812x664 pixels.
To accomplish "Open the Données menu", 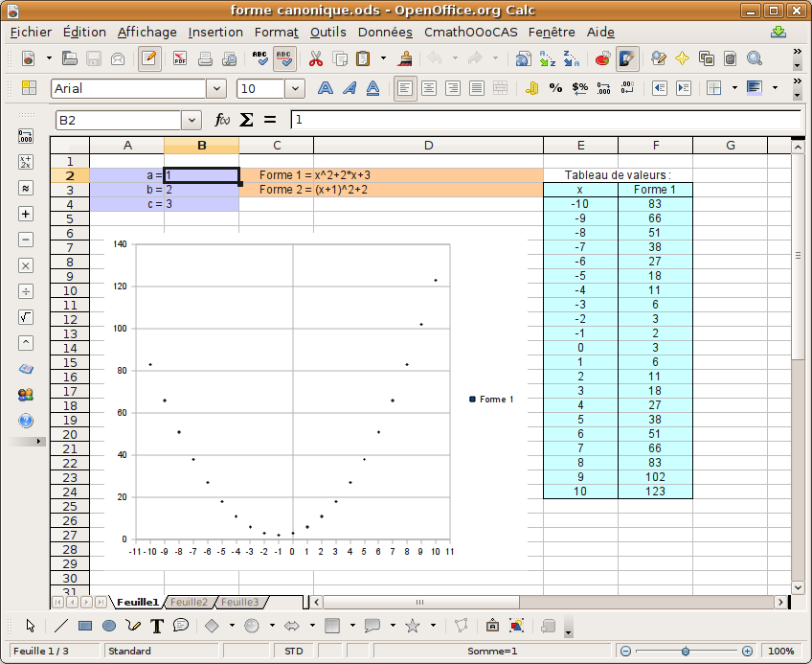I will (385, 32).
